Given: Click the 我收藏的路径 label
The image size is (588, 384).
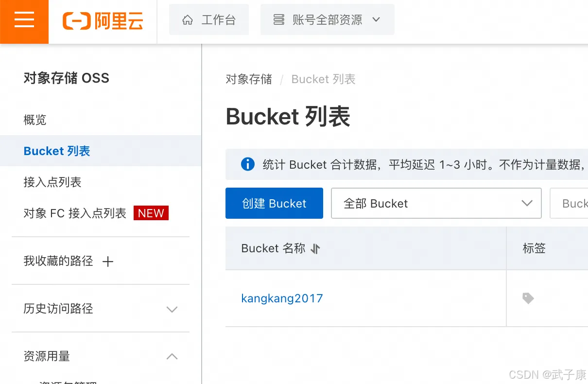Looking at the screenshot, I should pos(58,261).
